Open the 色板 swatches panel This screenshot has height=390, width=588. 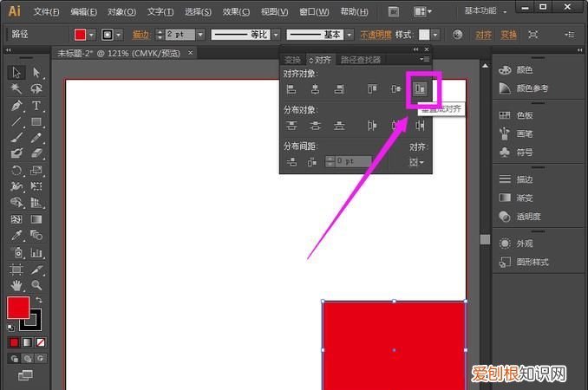(x=525, y=115)
